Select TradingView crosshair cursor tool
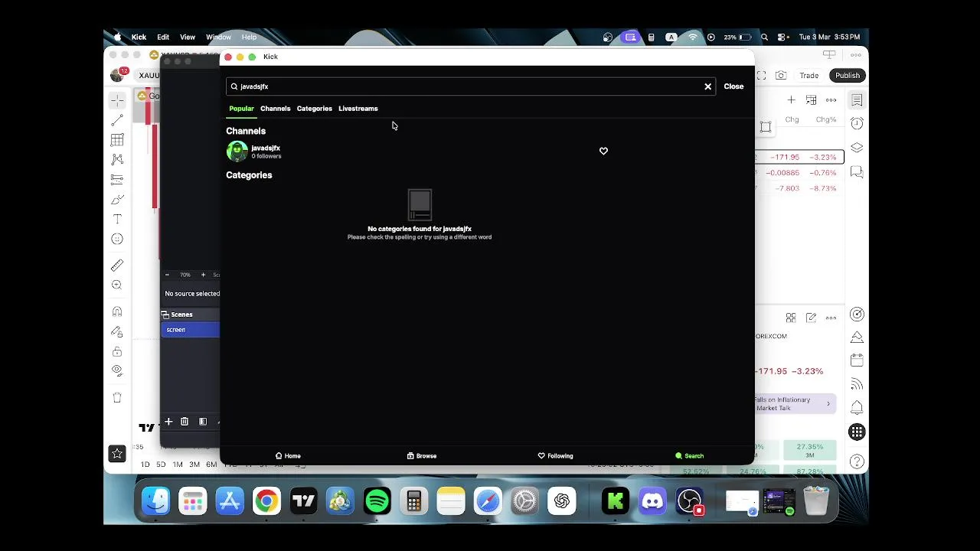Viewport: 980px width, 551px height. click(x=117, y=100)
